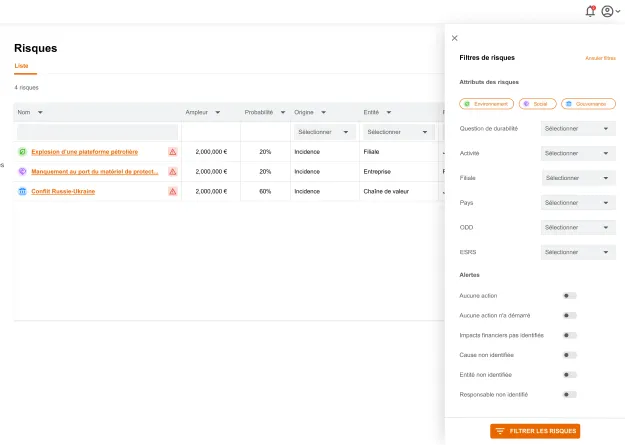Sort by the Entité column header
The width and height of the screenshot is (625, 445).
tap(377, 112)
